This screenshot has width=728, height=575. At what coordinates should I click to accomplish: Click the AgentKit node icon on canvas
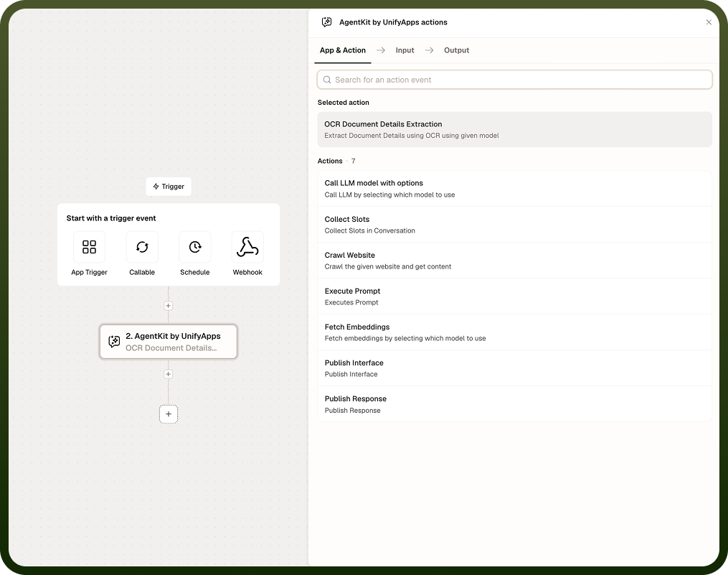click(x=114, y=342)
